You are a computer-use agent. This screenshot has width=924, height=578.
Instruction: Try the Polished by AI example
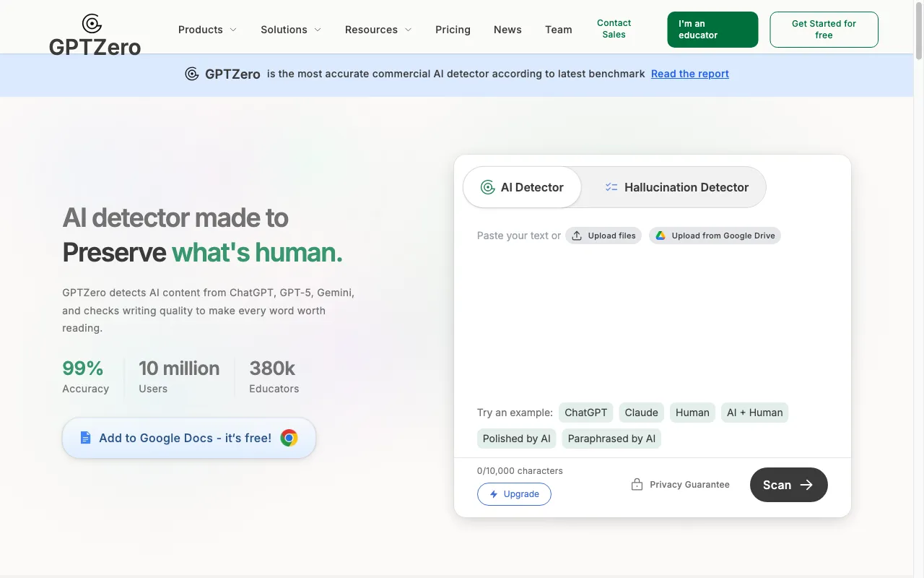tap(517, 439)
